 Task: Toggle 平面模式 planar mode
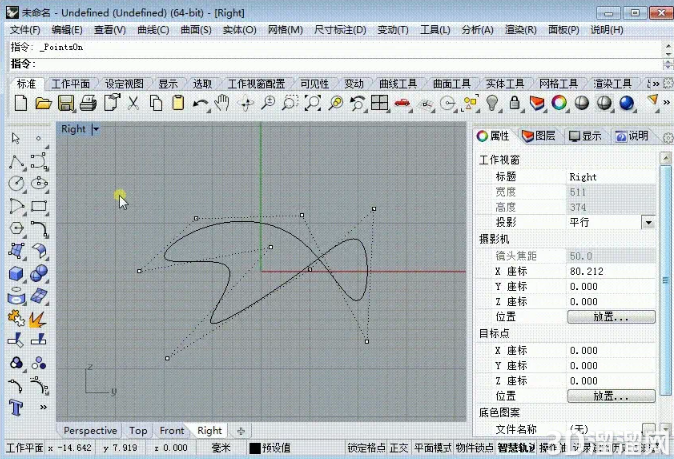click(x=432, y=448)
